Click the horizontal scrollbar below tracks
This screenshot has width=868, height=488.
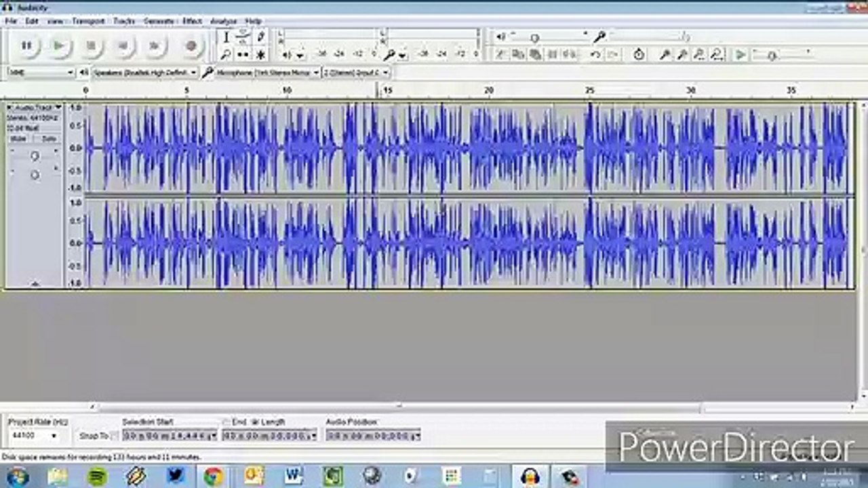[x=400, y=407]
